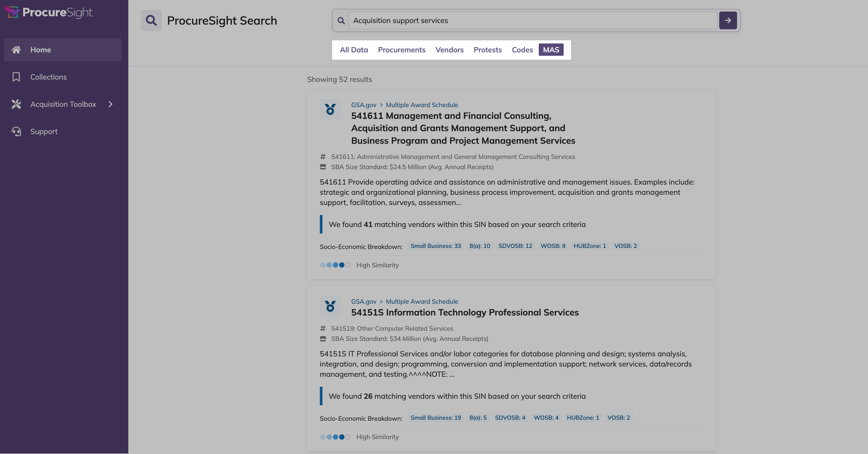Click the Acquisition support services search field
The image size is (868, 454).
tap(533, 20)
